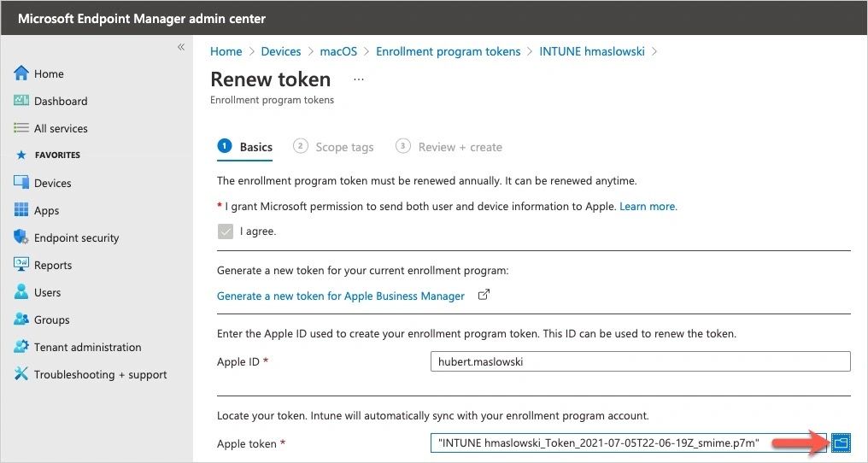Click the folder browse icon for Apple token
The width and height of the screenshot is (868, 463).
click(841, 442)
